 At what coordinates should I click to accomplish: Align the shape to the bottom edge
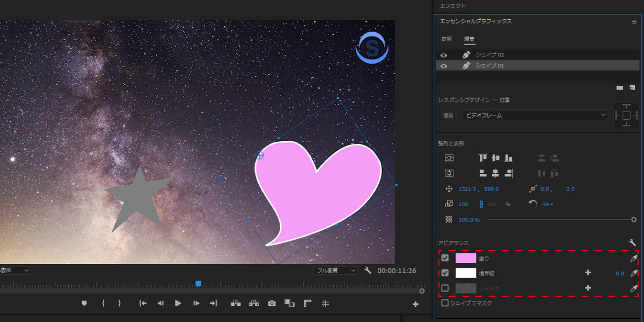coord(508,158)
